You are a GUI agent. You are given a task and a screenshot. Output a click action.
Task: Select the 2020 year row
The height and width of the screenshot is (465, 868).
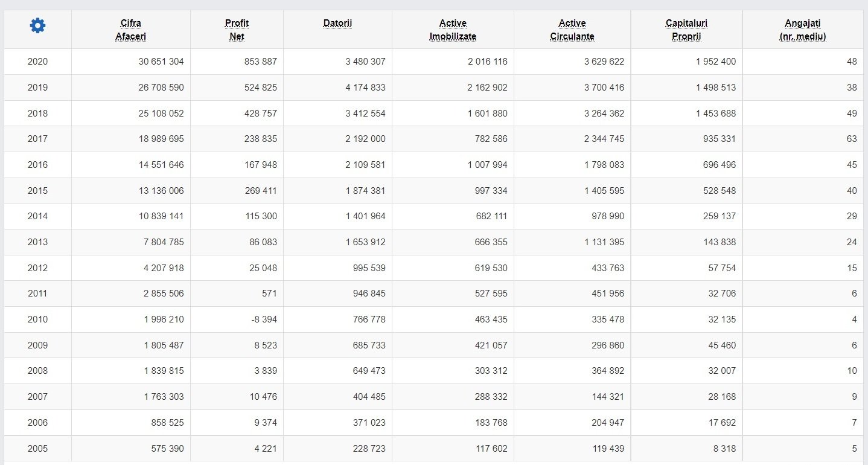pyautogui.click(x=37, y=62)
